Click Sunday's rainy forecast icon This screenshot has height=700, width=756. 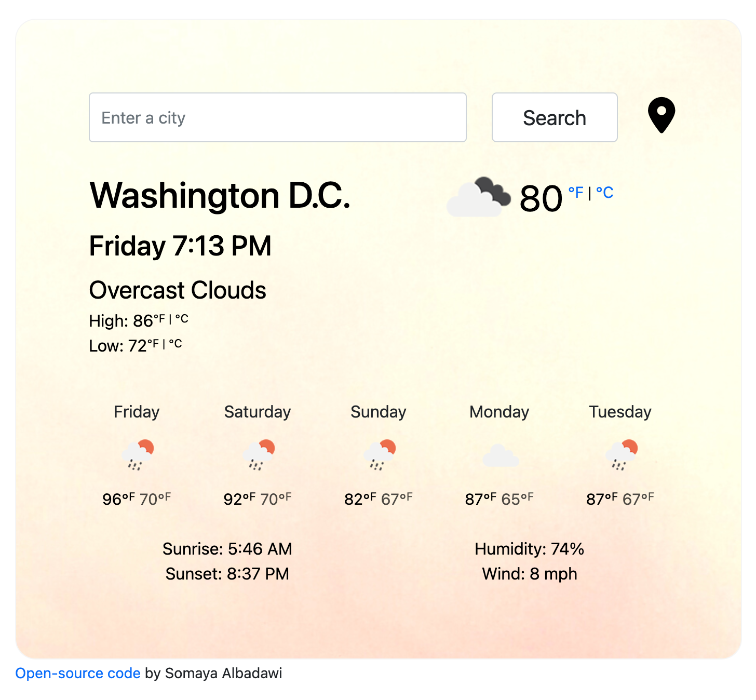coord(380,454)
